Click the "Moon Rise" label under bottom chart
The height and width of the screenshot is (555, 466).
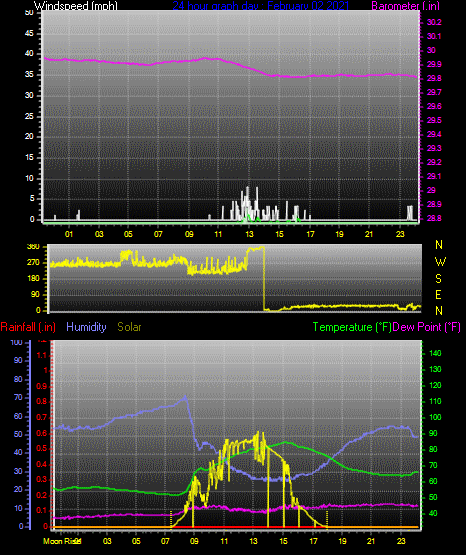[62, 541]
